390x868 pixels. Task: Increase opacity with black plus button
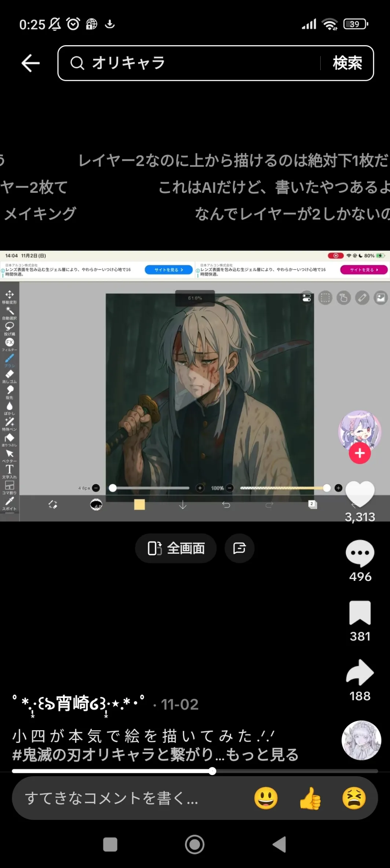click(338, 488)
